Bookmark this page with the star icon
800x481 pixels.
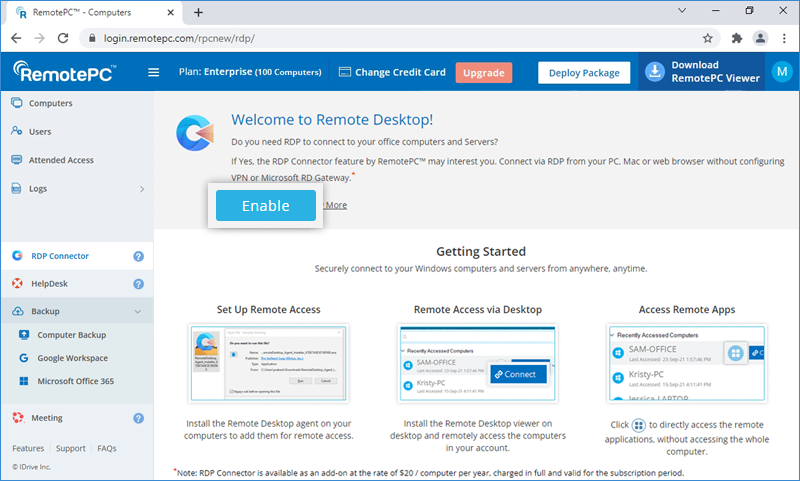pos(707,38)
